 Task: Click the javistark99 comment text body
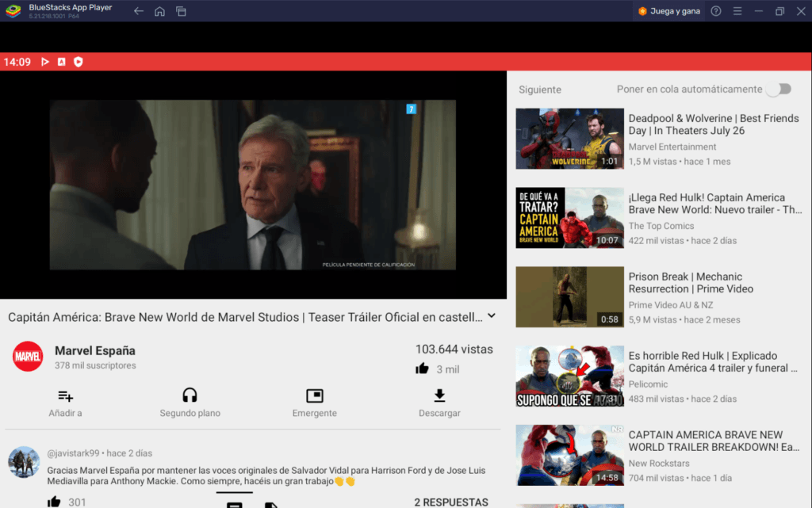266,476
